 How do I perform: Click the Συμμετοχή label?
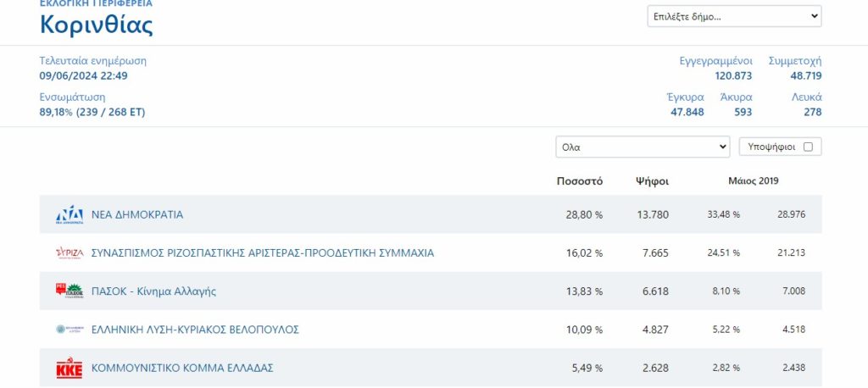795,61
